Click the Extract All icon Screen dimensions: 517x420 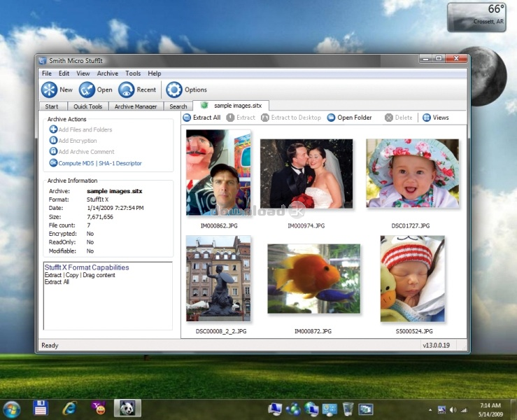(x=187, y=118)
